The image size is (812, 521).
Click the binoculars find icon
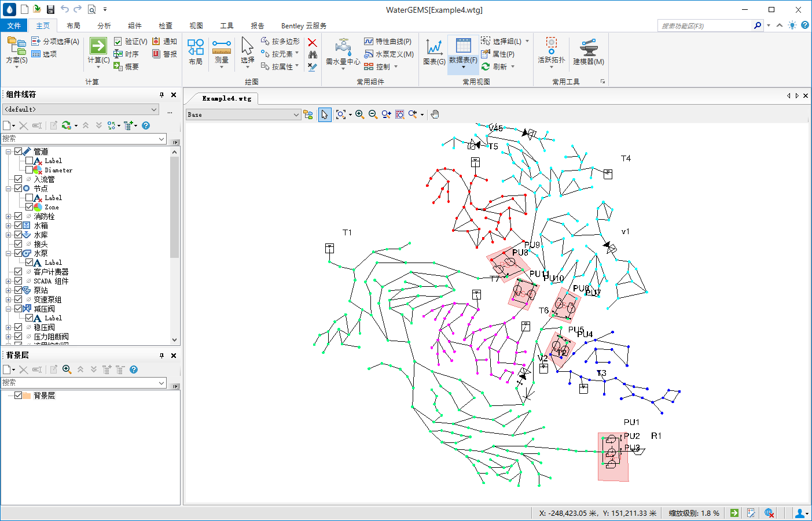click(313, 54)
